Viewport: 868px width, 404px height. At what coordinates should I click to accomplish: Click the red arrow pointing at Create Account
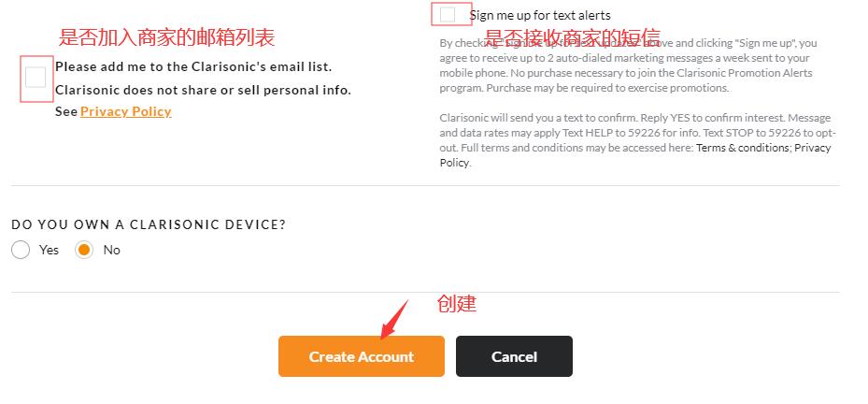(x=394, y=320)
